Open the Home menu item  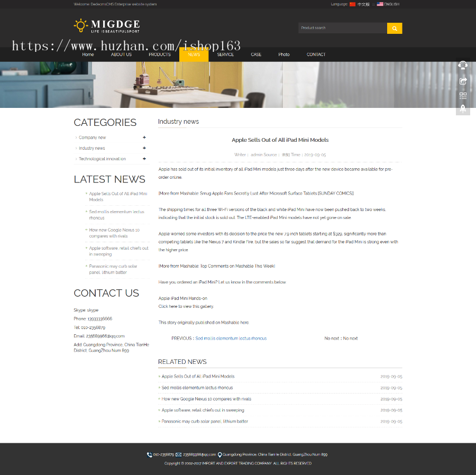pyautogui.click(x=88, y=54)
